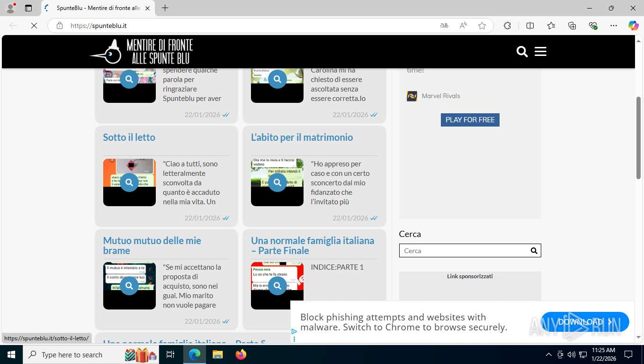This screenshot has height=364, width=644.
Task: Open the Favorites list icon
Action: tap(551, 26)
